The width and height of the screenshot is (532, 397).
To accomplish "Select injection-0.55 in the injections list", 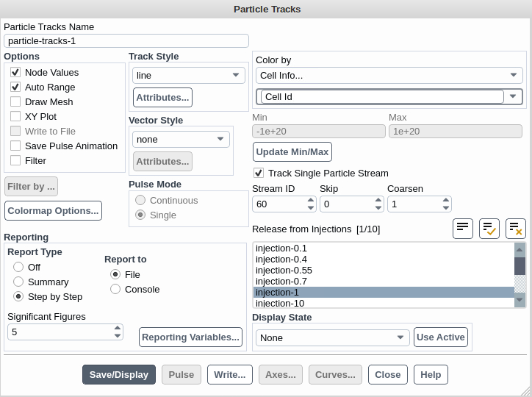I will pyautogui.click(x=284, y=271).
